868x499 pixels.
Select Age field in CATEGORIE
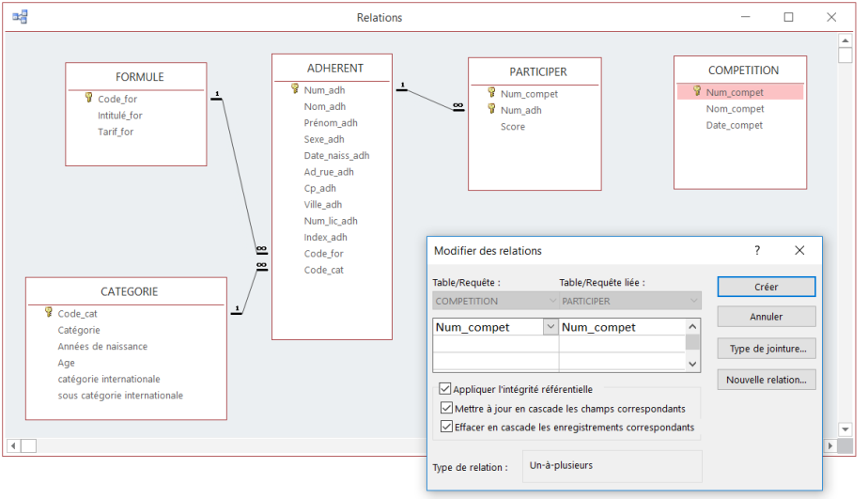pos(66,363)
